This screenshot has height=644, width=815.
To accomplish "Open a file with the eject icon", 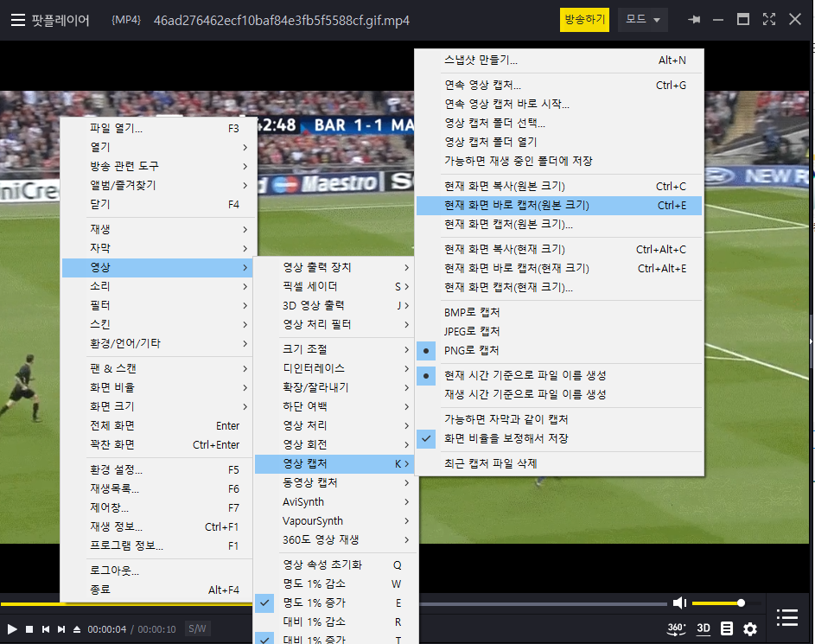I will pyautogui.click(x=77, y=629).
